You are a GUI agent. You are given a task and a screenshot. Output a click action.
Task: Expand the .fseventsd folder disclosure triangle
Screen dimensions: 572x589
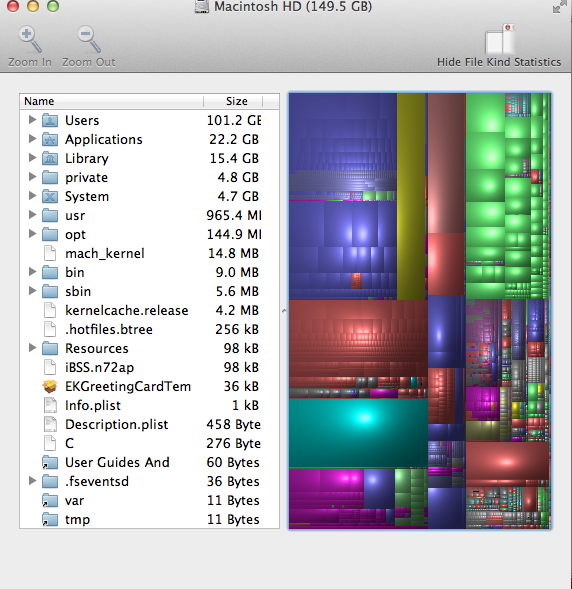[x=33, y=480]
